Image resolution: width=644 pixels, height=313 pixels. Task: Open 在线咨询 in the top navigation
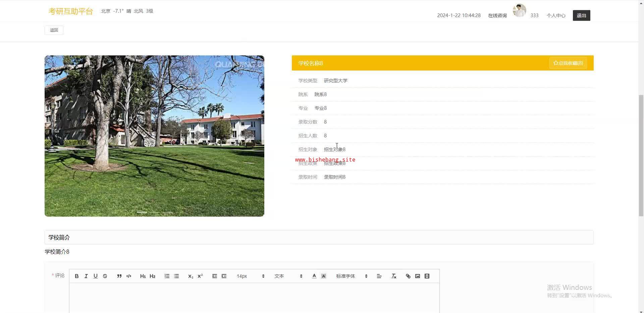(x=497, y=15)
